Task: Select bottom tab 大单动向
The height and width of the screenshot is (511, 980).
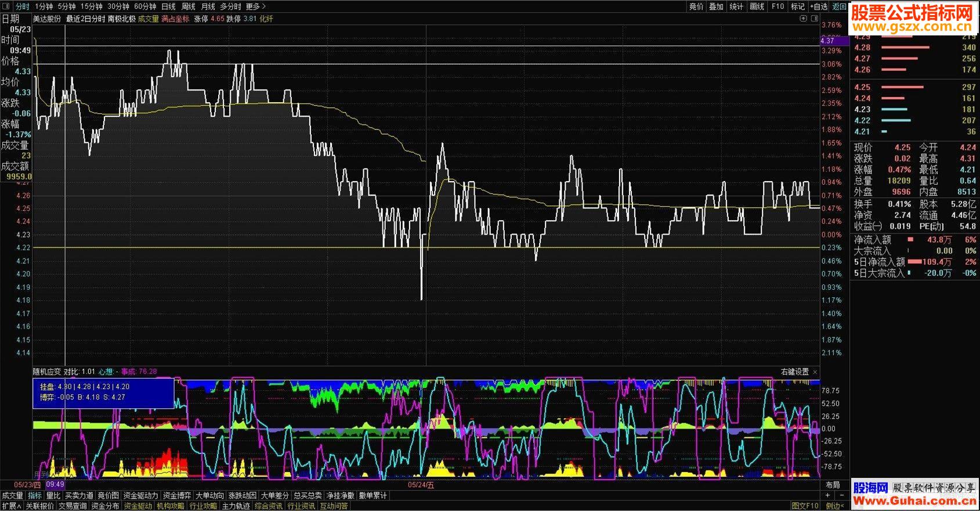Action: [x=209, y=495]
